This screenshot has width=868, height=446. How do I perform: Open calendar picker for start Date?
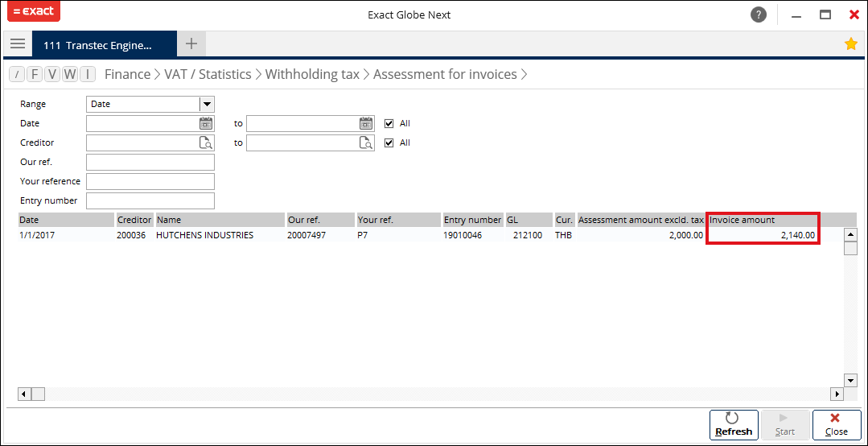tap(206, 123)
